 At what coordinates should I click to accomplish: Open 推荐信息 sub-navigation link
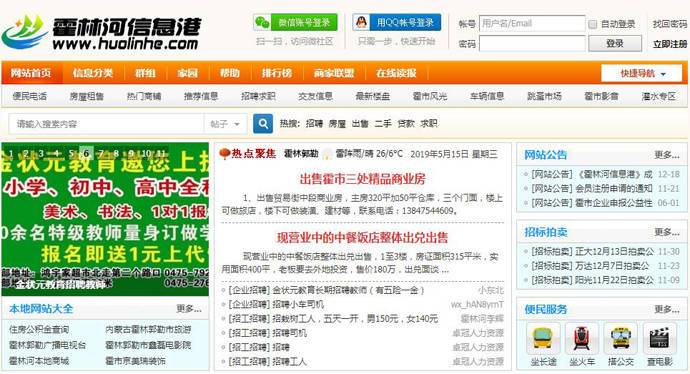tap(201, 96)
